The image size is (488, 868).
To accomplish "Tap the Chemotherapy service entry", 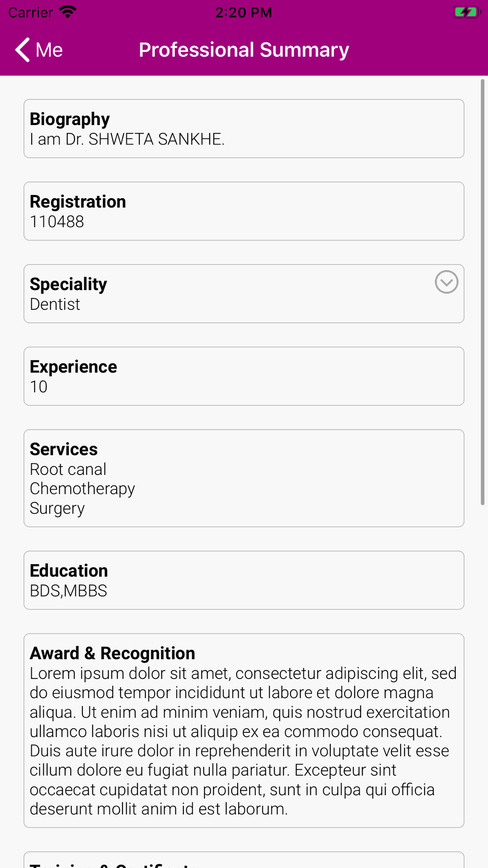I will tap(82, 489).
